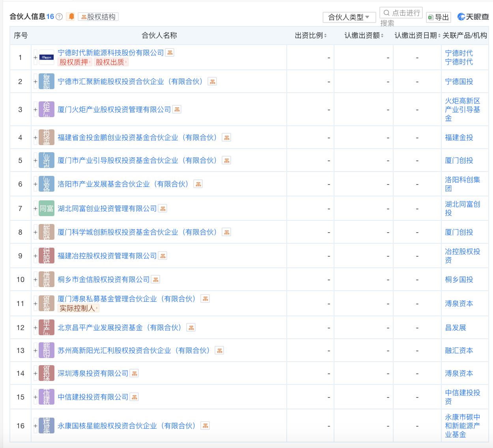Open related 宁德国投 link
Viewport: 493px width, 448px height.
tap(459, 82)
